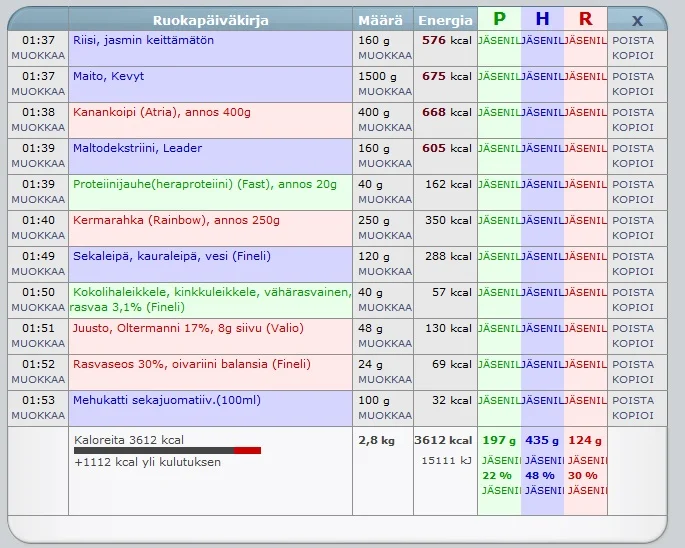Close the food diary with the x

[637, 20]
